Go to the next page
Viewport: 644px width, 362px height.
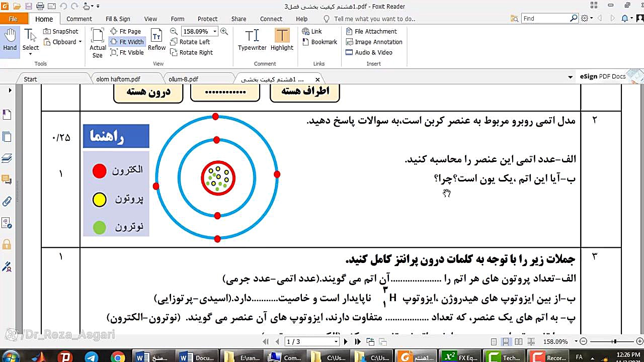(x=345, y=342)
